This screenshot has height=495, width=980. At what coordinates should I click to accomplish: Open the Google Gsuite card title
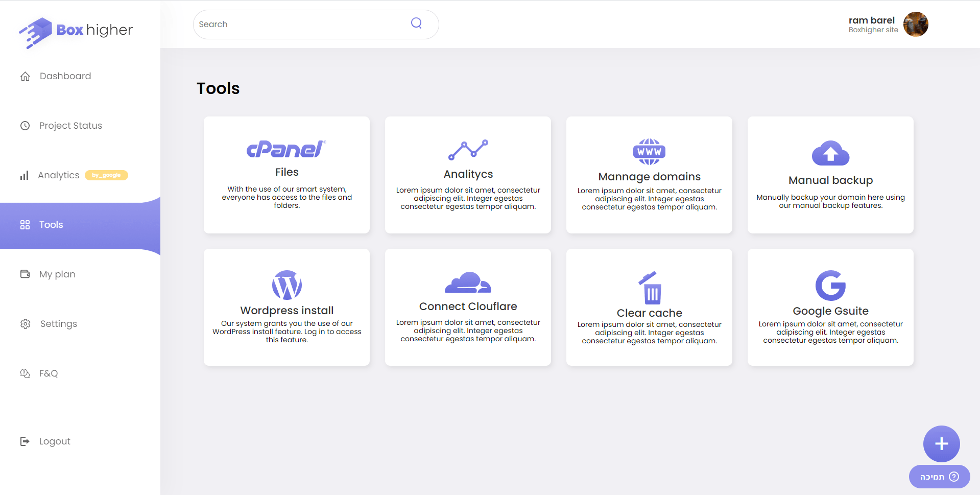point(830,311)
